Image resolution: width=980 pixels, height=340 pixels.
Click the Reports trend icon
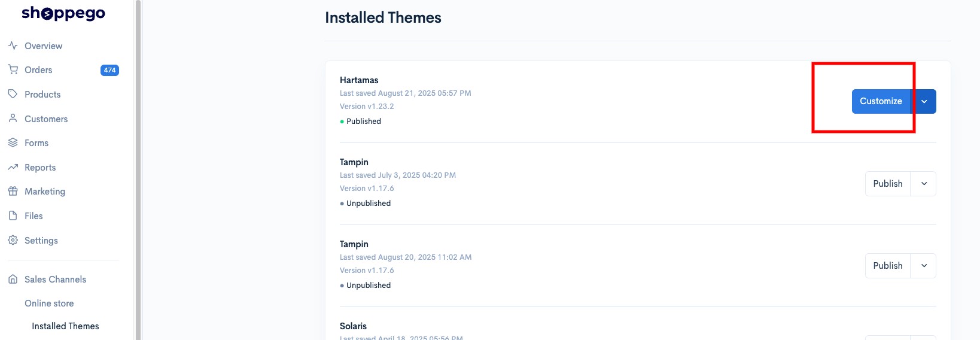(13, 167)
